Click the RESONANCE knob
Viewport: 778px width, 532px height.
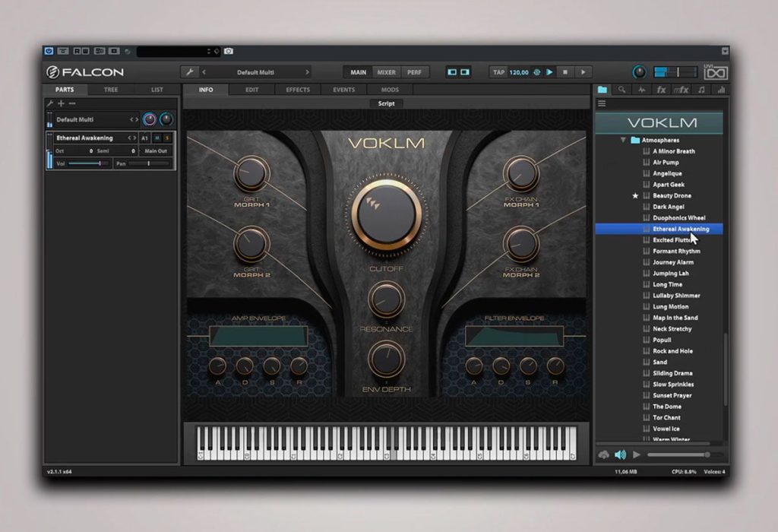(x=387, y=299)
